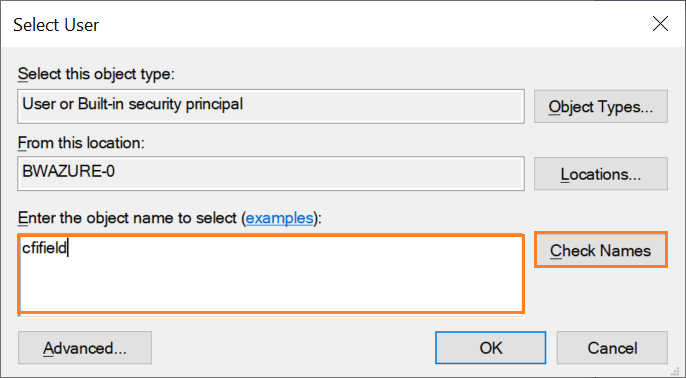Close the Select User window
Image resolution: width=686 pixels, height=378 pixels.
click(x=660, y=24)
